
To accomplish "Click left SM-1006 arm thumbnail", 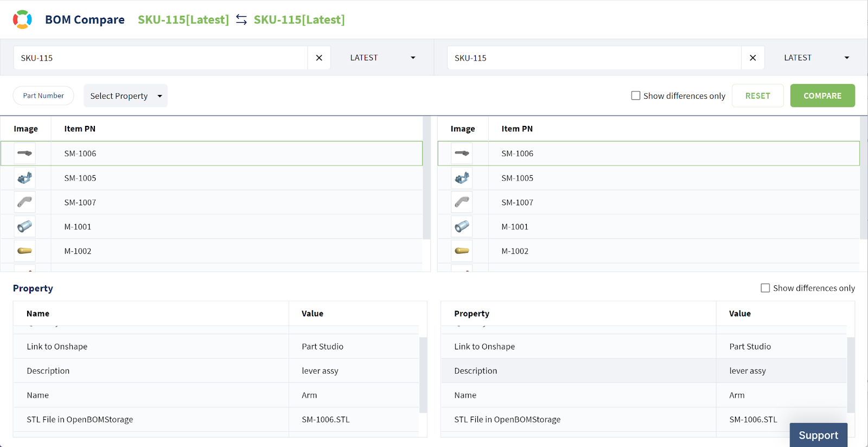I will (25, 154).
